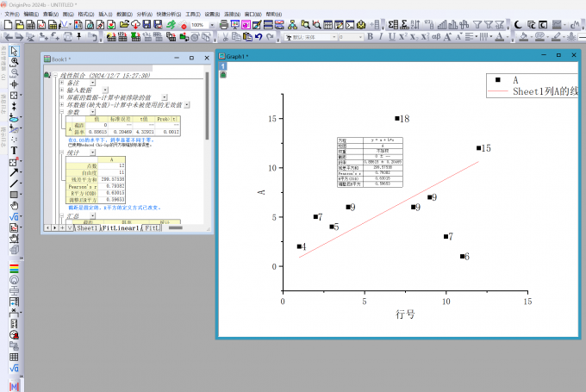This screenshot has height=392, width=586.
Task: Click the blue Undo arrow icon
Action: click(x=259, y=37)
